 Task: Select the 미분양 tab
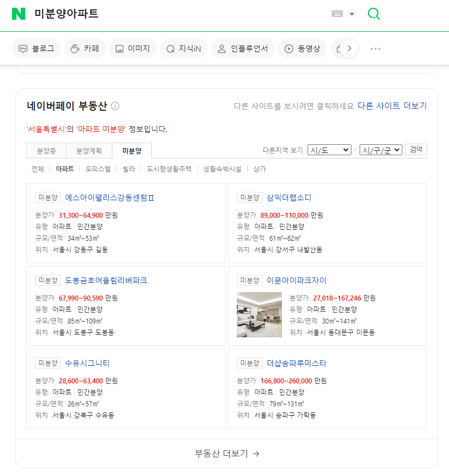[x=132, y=151]
